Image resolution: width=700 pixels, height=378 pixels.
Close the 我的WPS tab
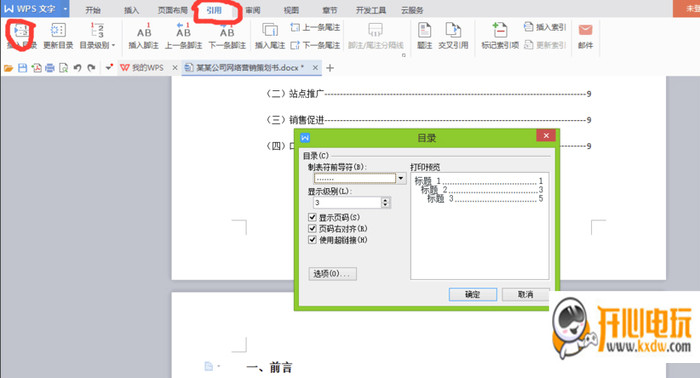tap(175, 68)
